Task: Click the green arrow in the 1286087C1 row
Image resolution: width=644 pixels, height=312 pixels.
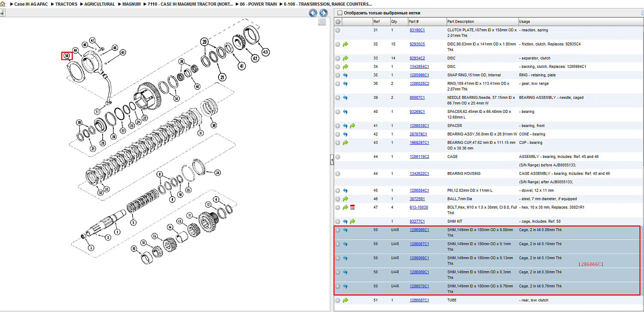Action: [x=345, y=300]
